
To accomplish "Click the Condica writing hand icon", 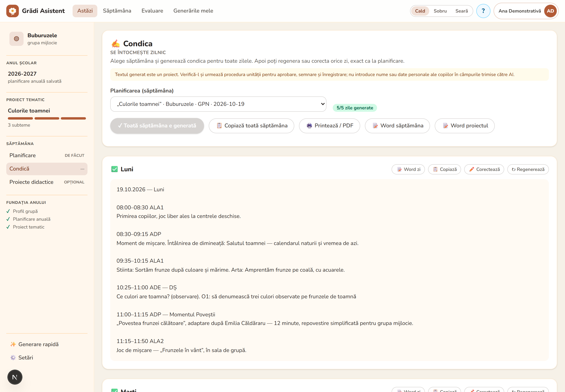I will (x=116, y=44).
